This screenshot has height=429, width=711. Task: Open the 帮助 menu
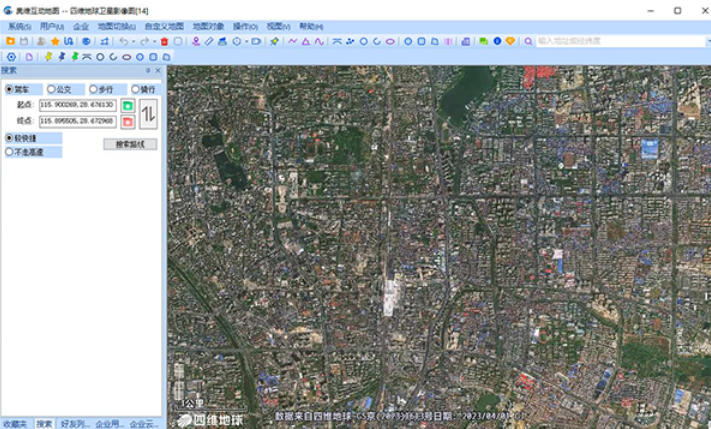tap(311, 27)
